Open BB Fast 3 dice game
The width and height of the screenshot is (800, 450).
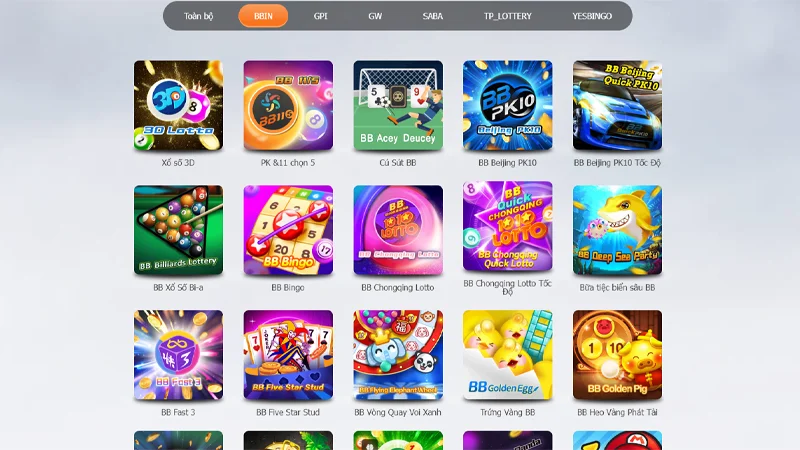pos(178,355)
